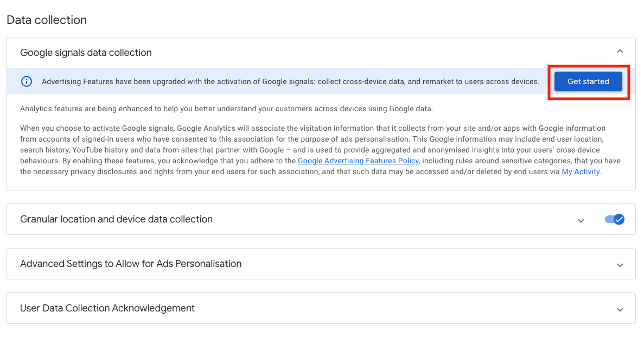Collapse Google signals data collection section

[x=620, y=52]
